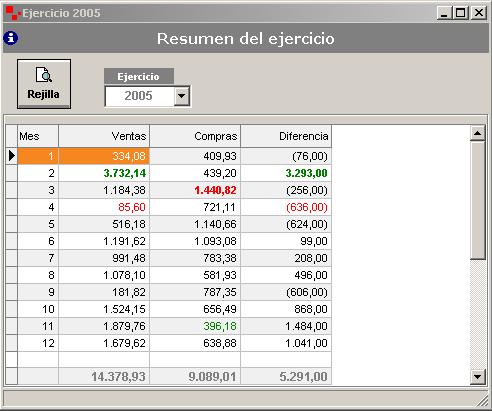Viewport: 492px width, 411px height.
Task: Select the row for month 12
Action: 169,343
